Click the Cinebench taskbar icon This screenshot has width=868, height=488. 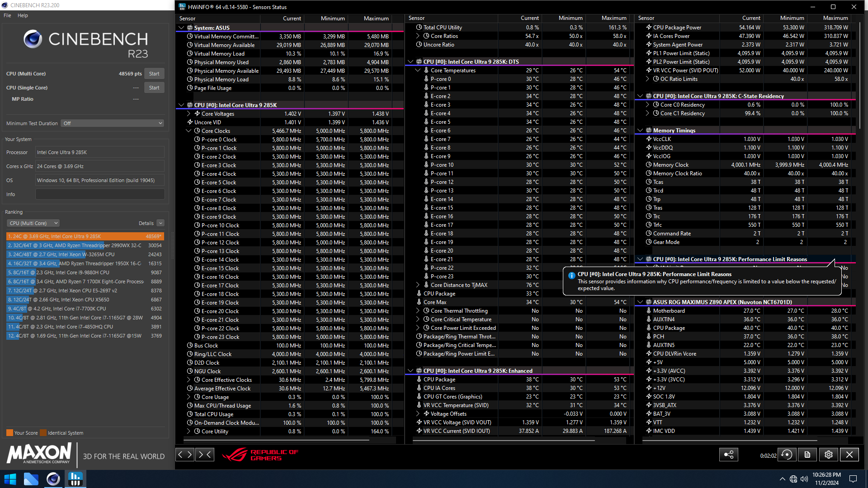point(53,479)
